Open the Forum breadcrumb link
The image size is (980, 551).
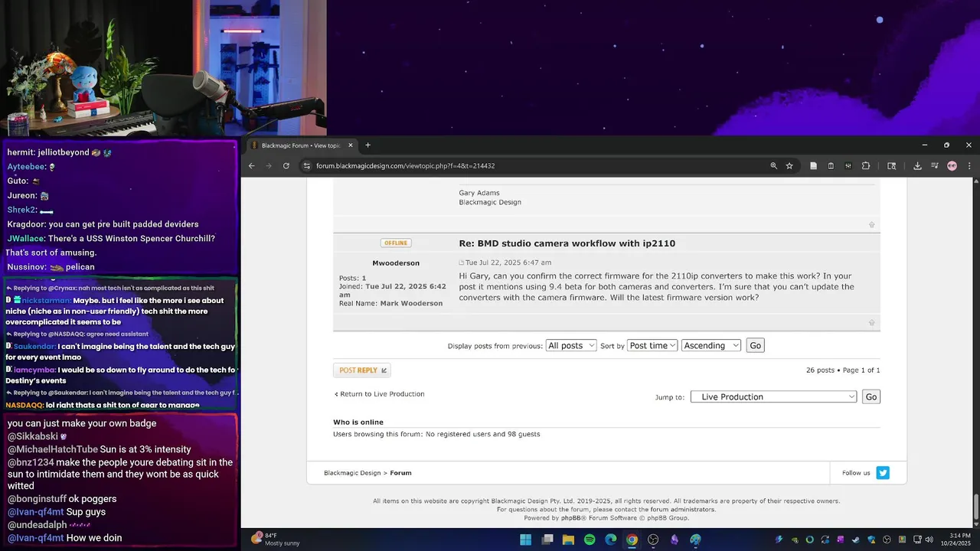400,473
